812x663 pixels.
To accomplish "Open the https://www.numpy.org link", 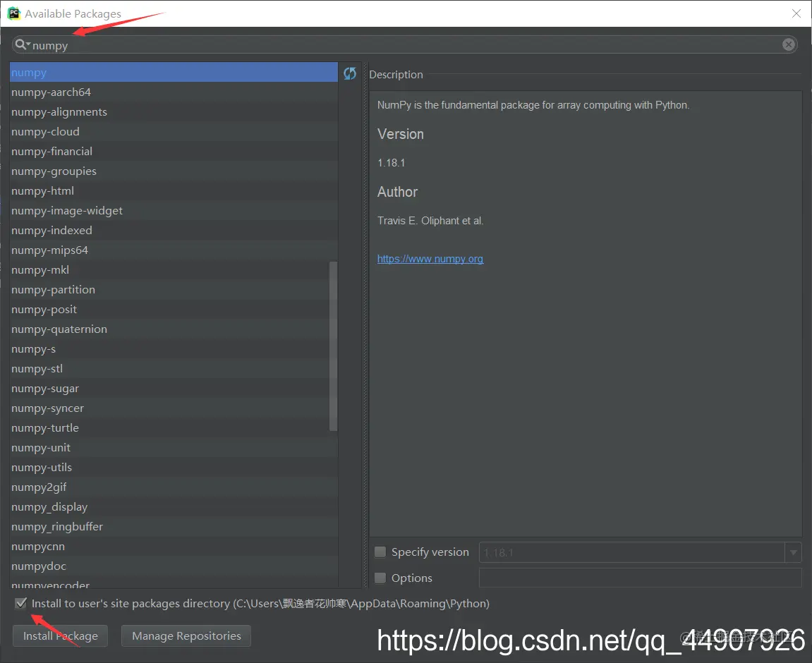I will tap(430, 259).
